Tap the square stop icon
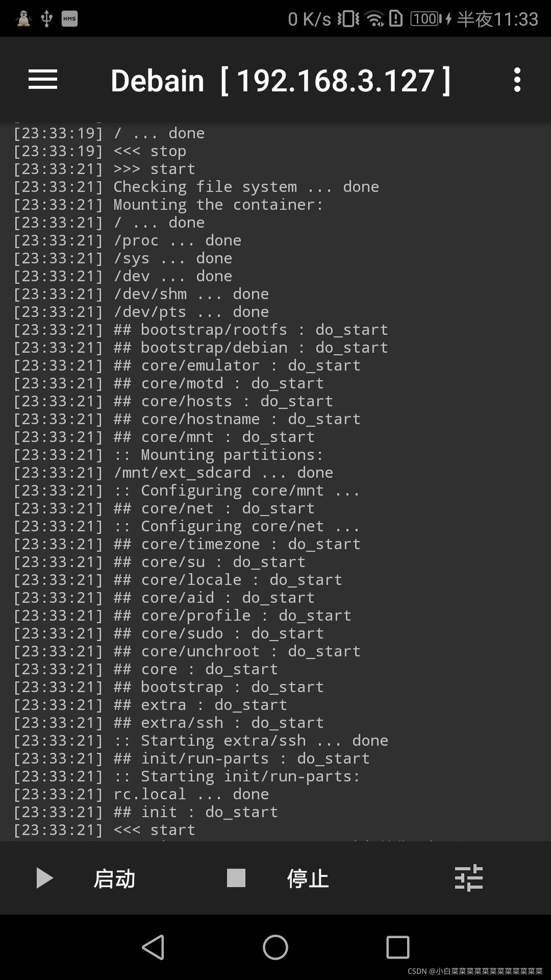 click(x=236, y=878)
